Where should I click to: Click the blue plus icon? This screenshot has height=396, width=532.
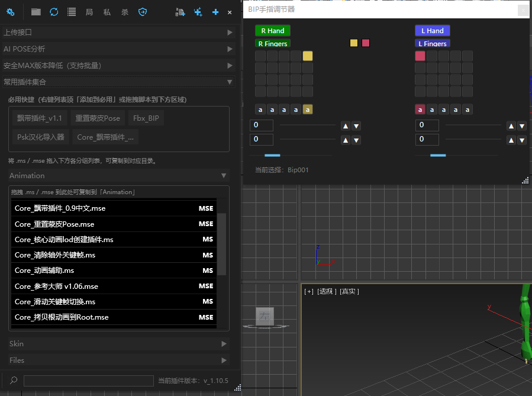click(215, 12)
